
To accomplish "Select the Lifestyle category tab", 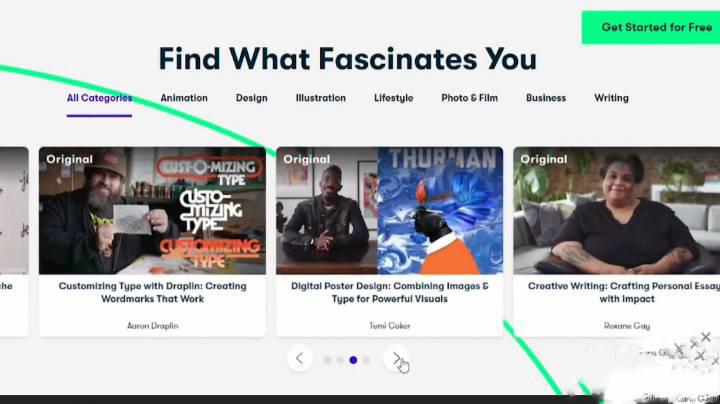I will click(x=394, y=98).
